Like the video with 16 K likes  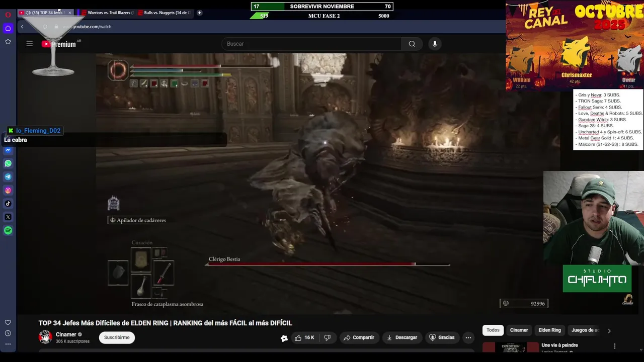click(x=304, y=338)
